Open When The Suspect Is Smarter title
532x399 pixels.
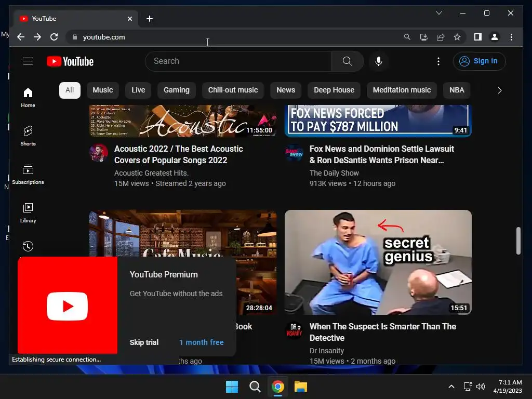point(383,332)
